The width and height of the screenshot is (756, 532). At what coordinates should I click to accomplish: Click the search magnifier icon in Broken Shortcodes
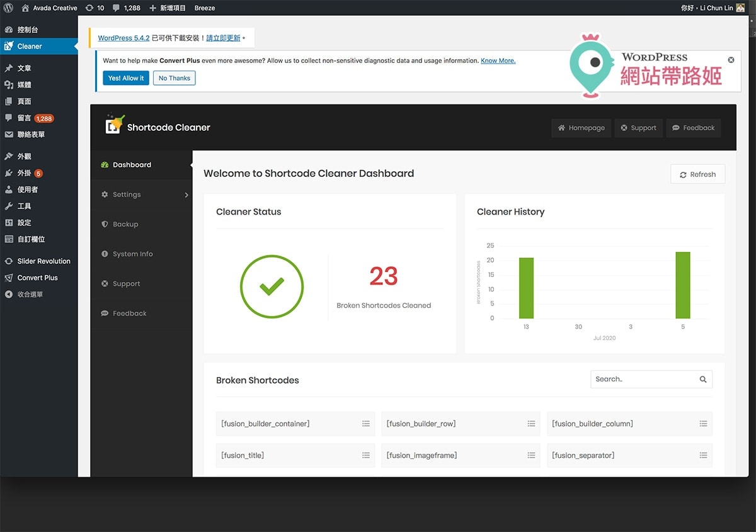(703, 379)
